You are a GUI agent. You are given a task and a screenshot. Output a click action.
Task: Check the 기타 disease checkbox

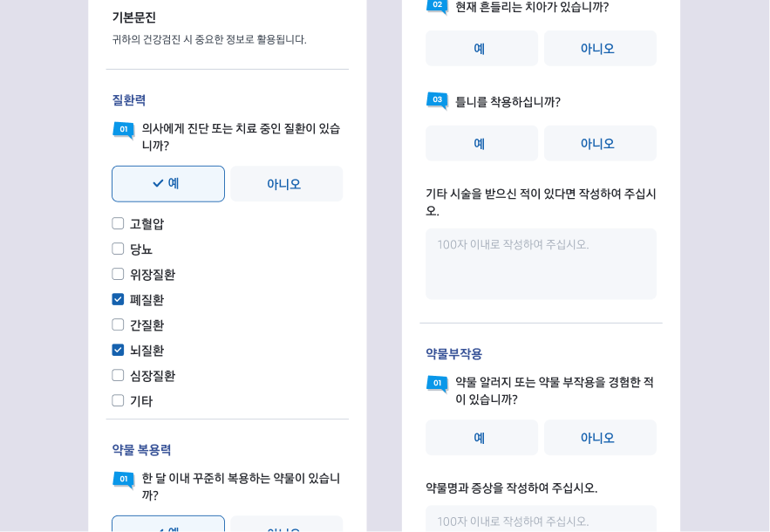click(x=118, y=400)
